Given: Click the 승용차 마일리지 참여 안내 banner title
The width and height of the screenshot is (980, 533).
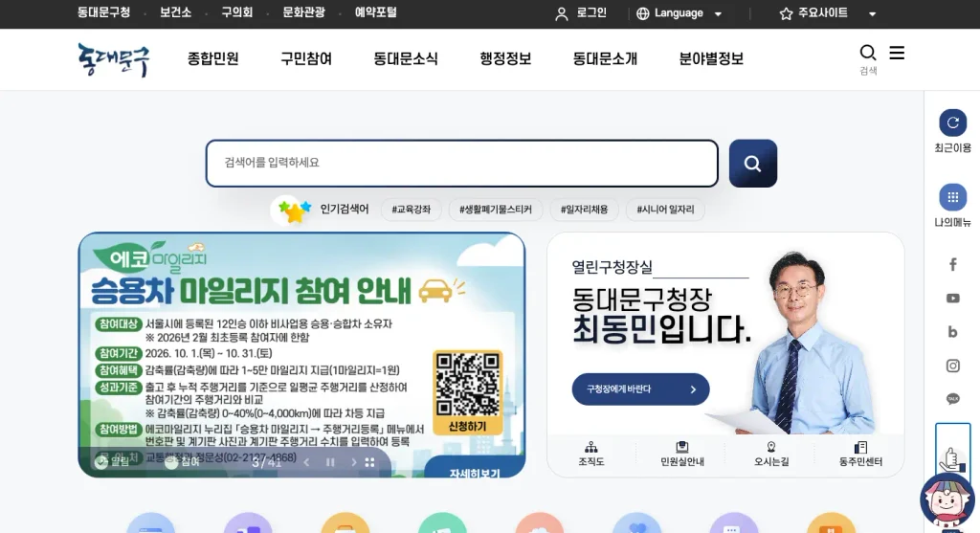Looking at the screenshot, I should 251,291.
